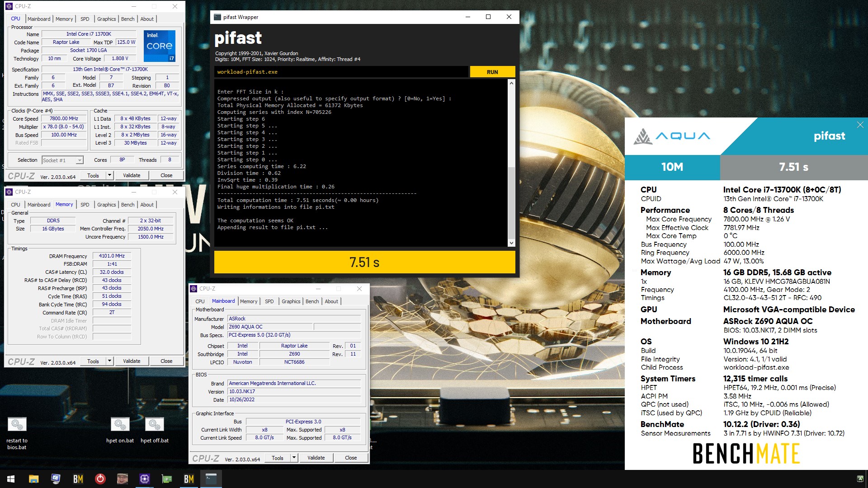Click the BENCHMATE logo at panel bottom

point(746,453)
